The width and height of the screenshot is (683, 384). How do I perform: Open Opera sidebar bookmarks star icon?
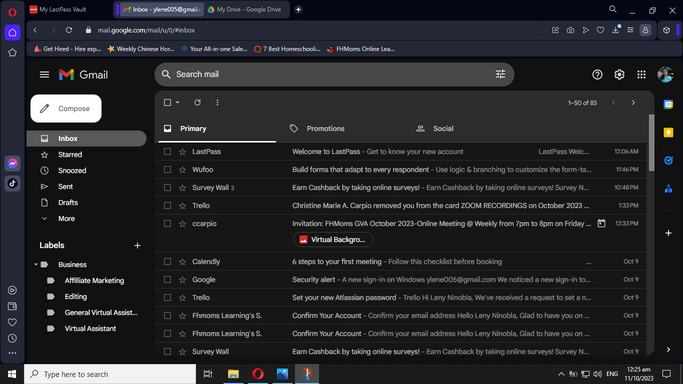(x=12, y=53)
